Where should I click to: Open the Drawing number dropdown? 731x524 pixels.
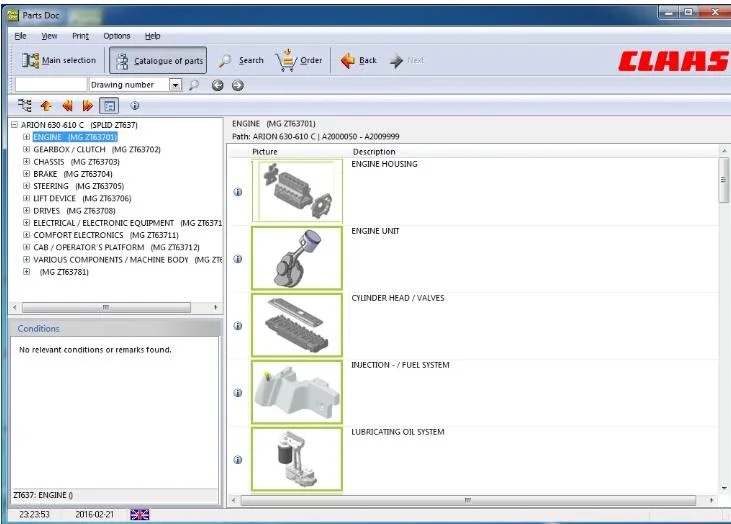(x=176, y=85)
